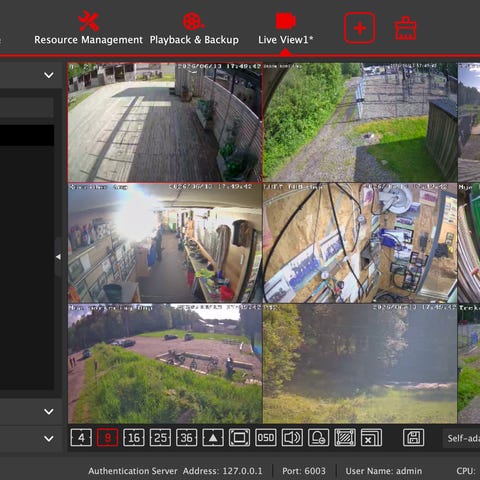Open more layouts triangle button
Screen dimensions: 480x480
click(213, 437)
